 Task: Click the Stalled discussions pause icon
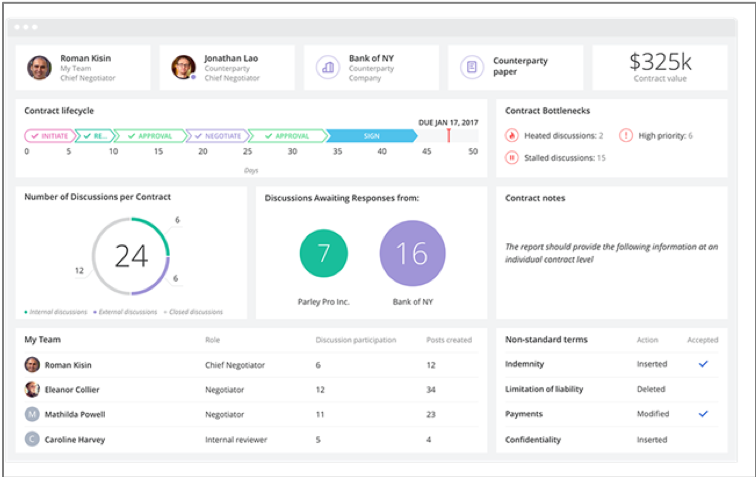512,157
